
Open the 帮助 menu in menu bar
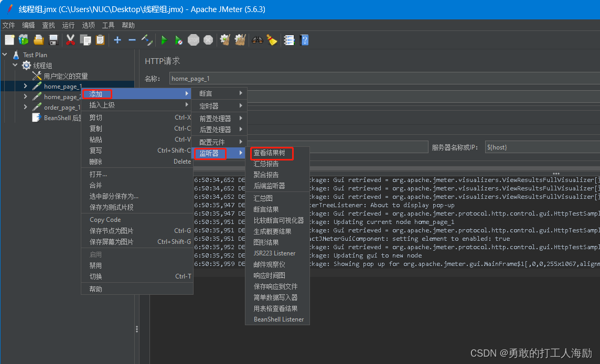pos(128,25)
